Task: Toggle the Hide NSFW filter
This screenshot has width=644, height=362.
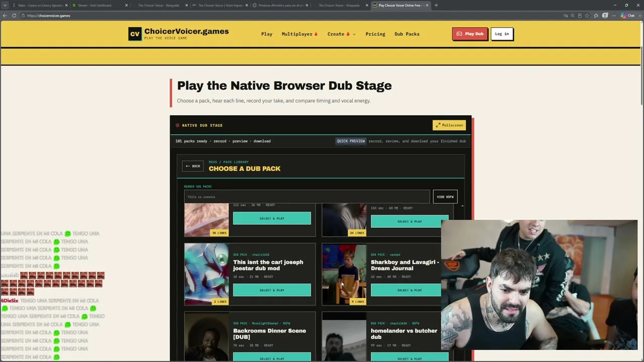Action: tap(445, 197)
